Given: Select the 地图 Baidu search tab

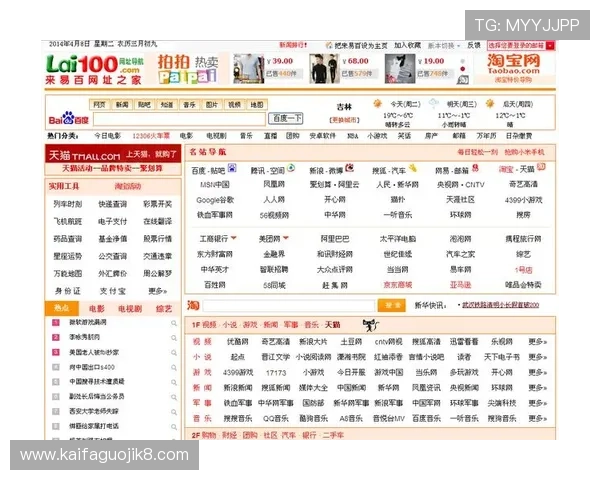Looking at the screenshot, I should [257, 104].
